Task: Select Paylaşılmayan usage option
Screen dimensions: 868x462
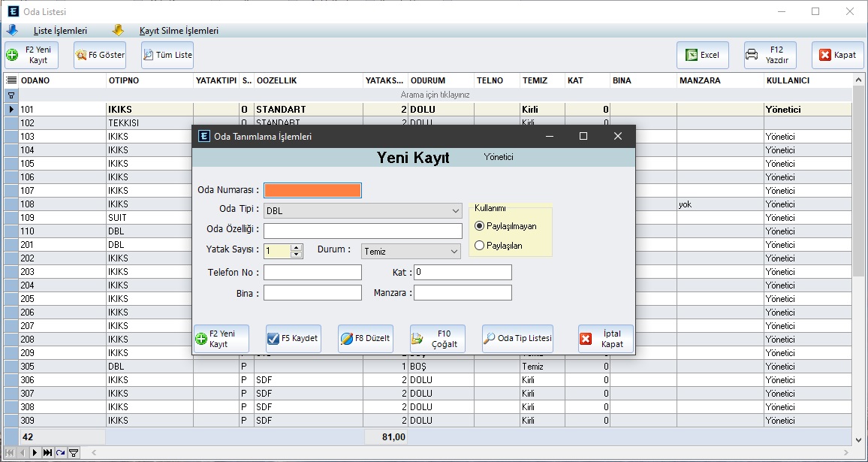Action: click(x=505, y=226)
